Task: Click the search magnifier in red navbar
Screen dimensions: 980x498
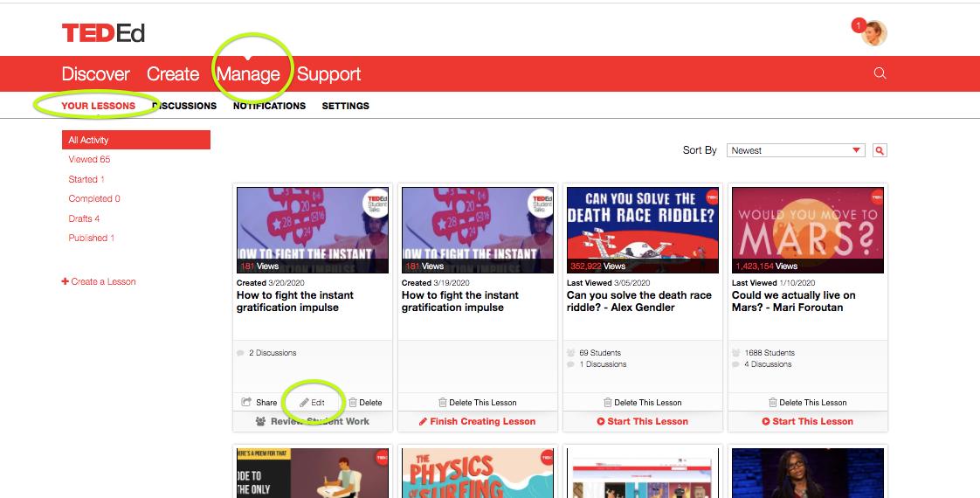Action: click(x=880, y=73)
